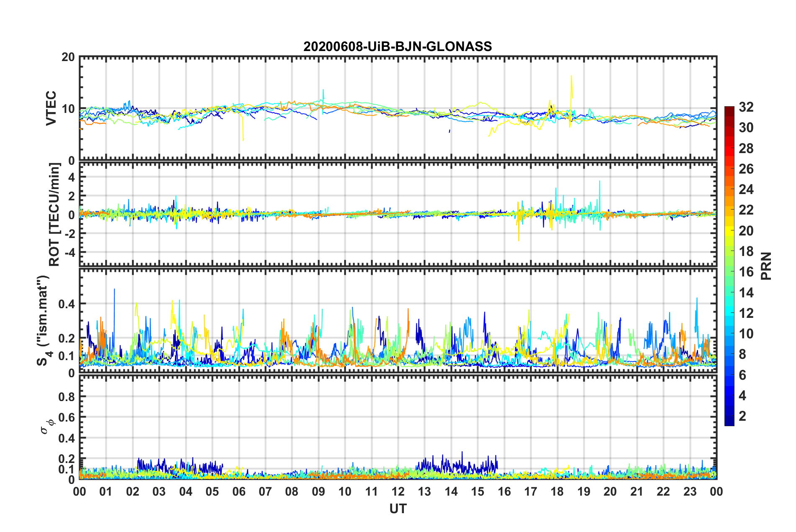
Task: Click the PRN colorbar label
Action: pos(766,266)
